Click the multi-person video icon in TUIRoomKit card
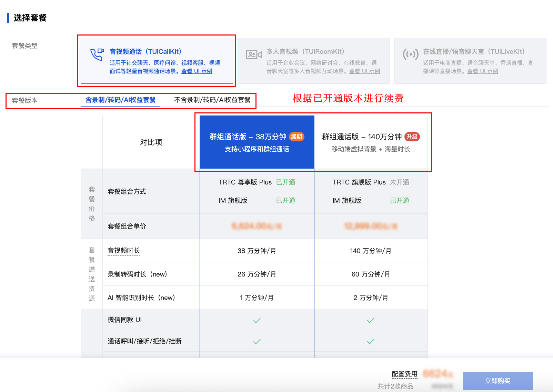This screenshot has height=392, width=553. pos(254,54)
